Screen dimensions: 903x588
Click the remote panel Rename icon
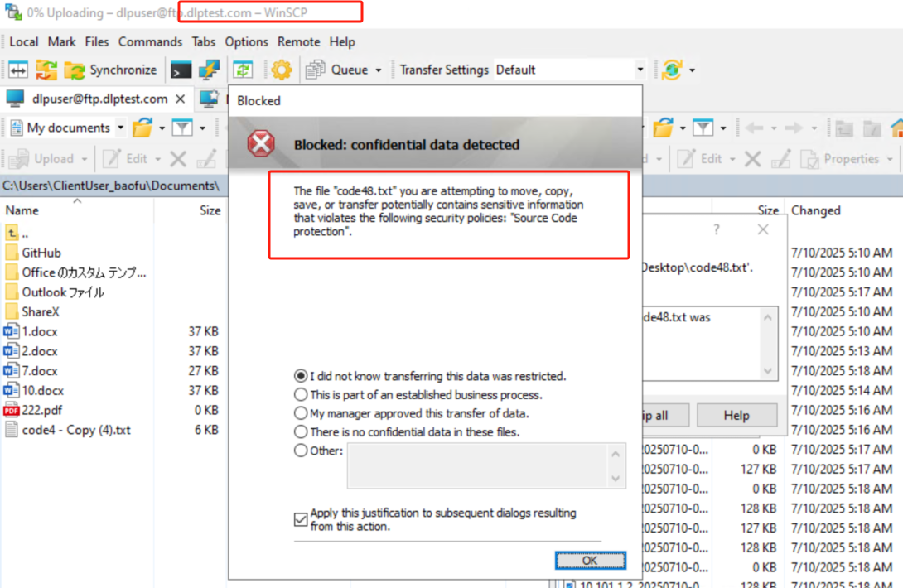(x=781, y=159)
